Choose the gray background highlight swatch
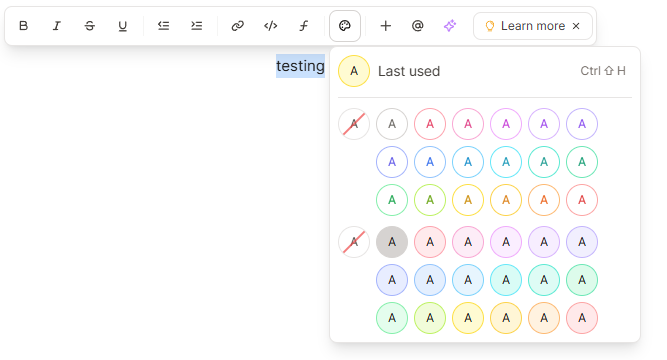This screenshot has width=667, height=360. click(x=392, y=242)
